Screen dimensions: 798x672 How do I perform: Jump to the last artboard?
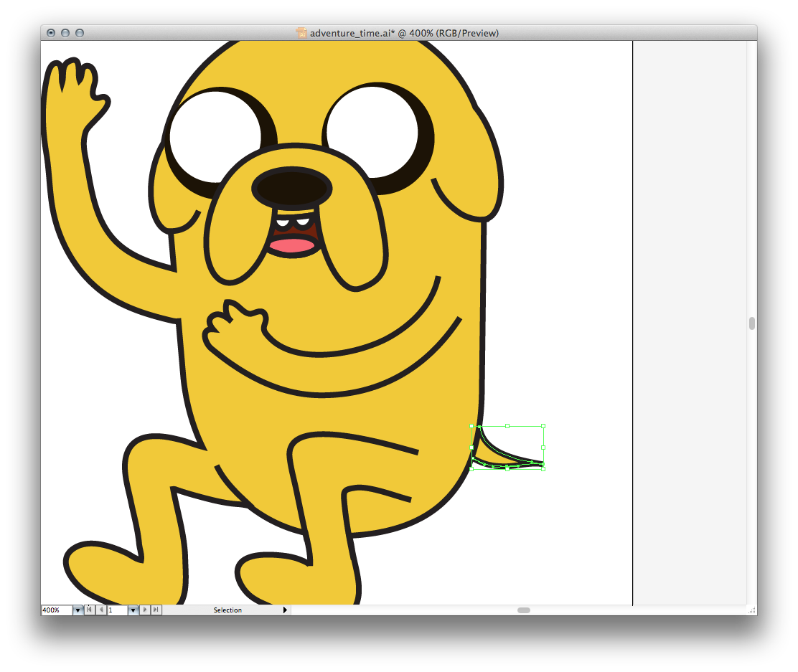click(x=156, y=610)
